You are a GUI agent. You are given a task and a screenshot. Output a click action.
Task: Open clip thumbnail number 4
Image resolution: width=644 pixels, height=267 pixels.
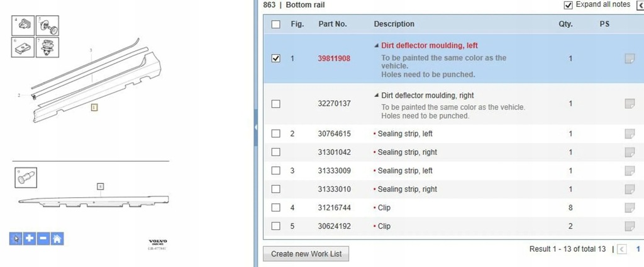coord(23,26)
